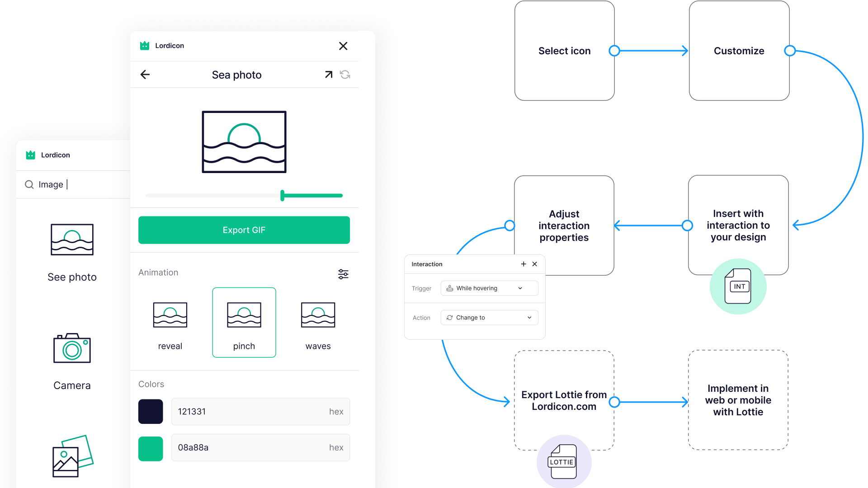The height and width of the screenshot is (488, 868).
Task: Click the back arrow beside Sea photo
Action: 145,75
